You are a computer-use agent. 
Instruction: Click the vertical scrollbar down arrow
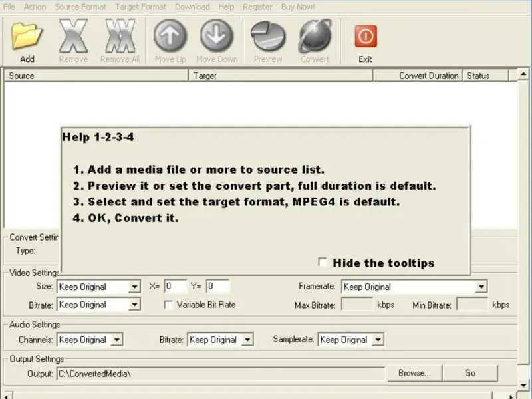(x=523, y=386)
